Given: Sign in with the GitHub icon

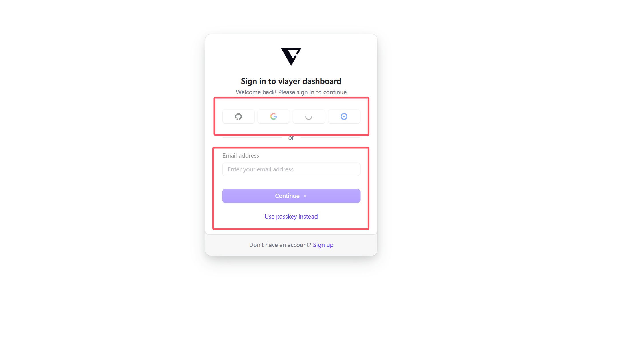Looking at the screenshot, I should [x=238, y=116].
